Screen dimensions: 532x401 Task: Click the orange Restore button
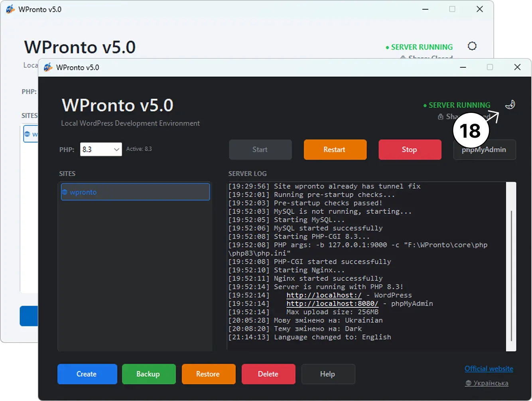pos(208,374)
